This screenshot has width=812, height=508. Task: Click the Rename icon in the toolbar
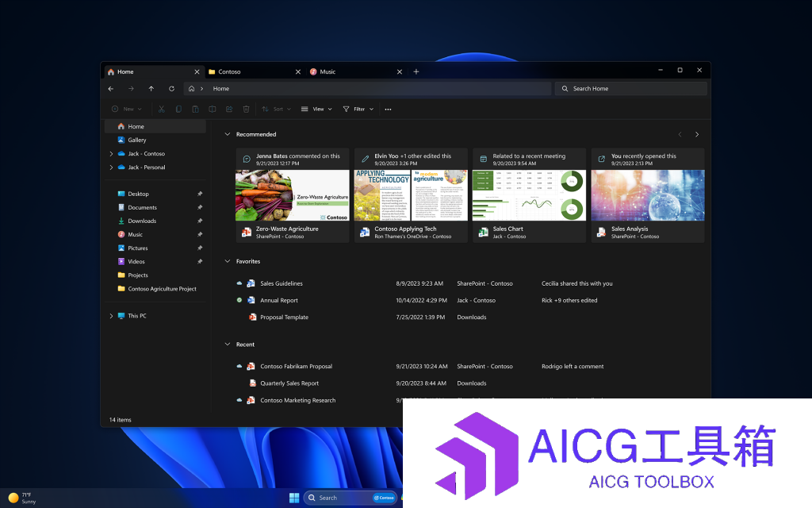tap(213, 109)
